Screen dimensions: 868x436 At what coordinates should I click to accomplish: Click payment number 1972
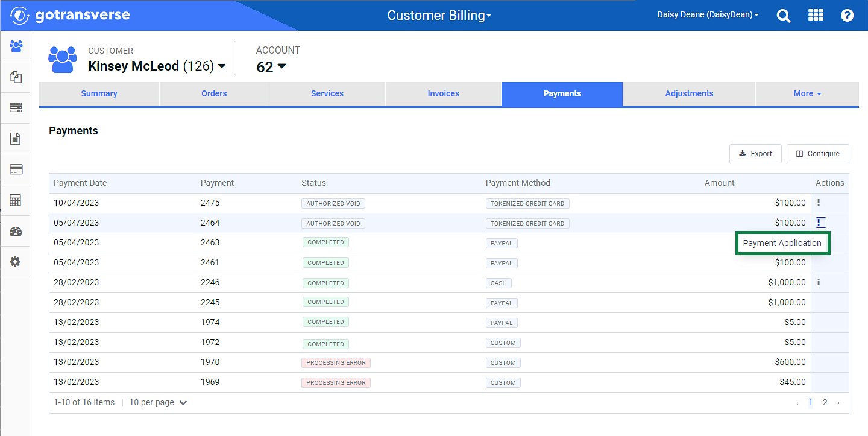(210, 342)
